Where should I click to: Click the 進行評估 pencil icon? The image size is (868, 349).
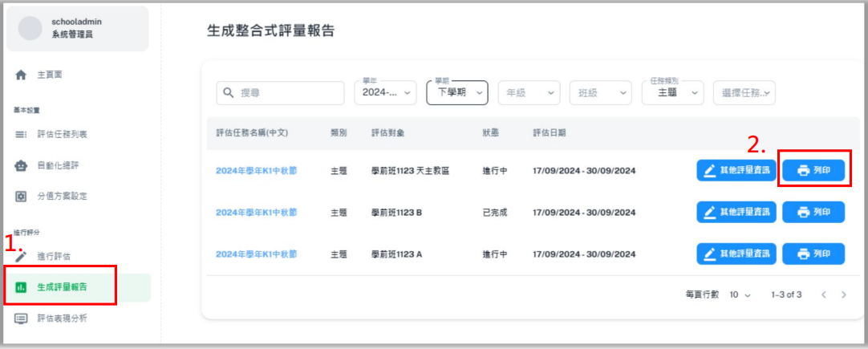[x=22, y=256]
